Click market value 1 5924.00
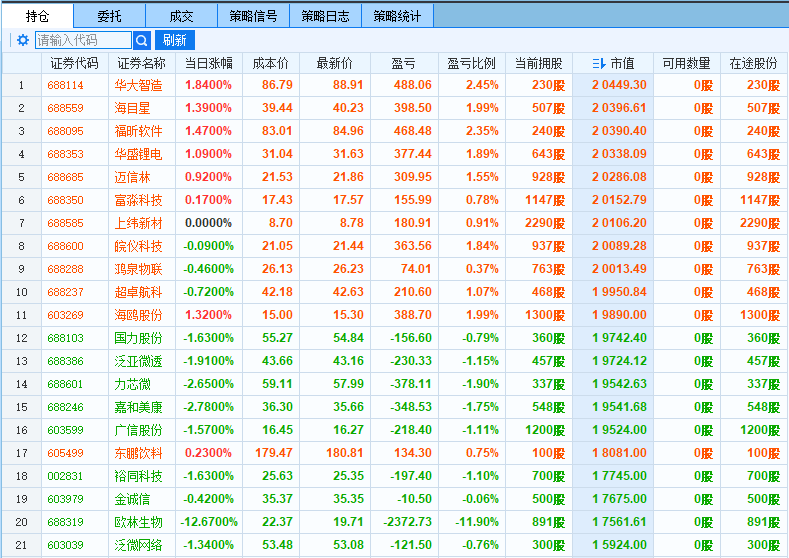 click(619, 545)
